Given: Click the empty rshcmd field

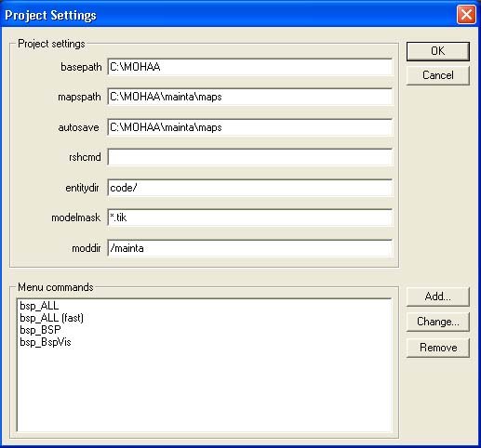Looking at the screenshot, I should (x=250, y=157).
